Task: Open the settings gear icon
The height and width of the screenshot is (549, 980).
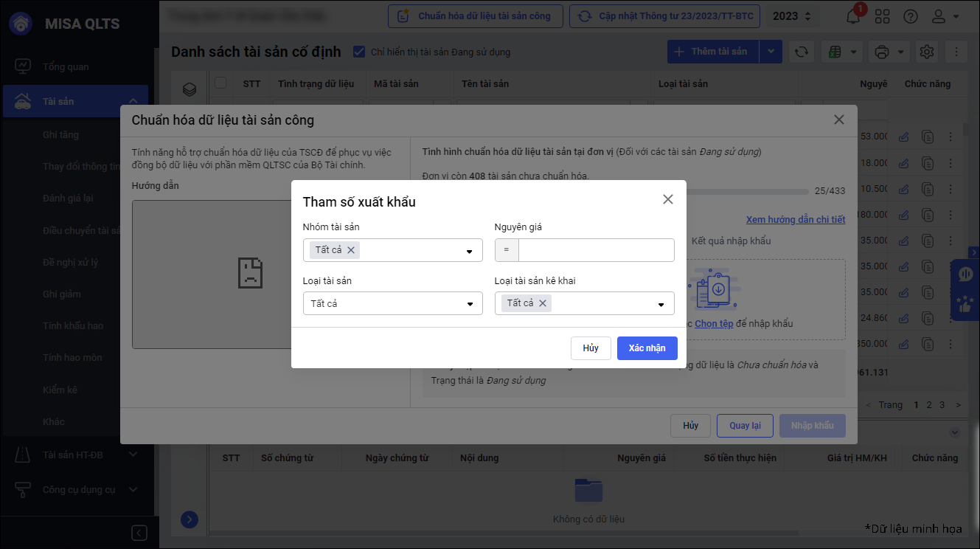Action: pos(927,52)
